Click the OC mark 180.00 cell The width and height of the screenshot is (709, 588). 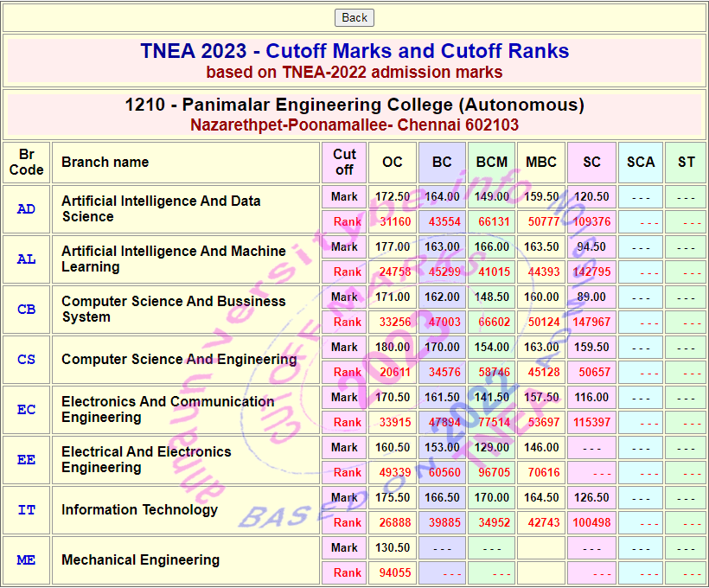coord(393,348)
